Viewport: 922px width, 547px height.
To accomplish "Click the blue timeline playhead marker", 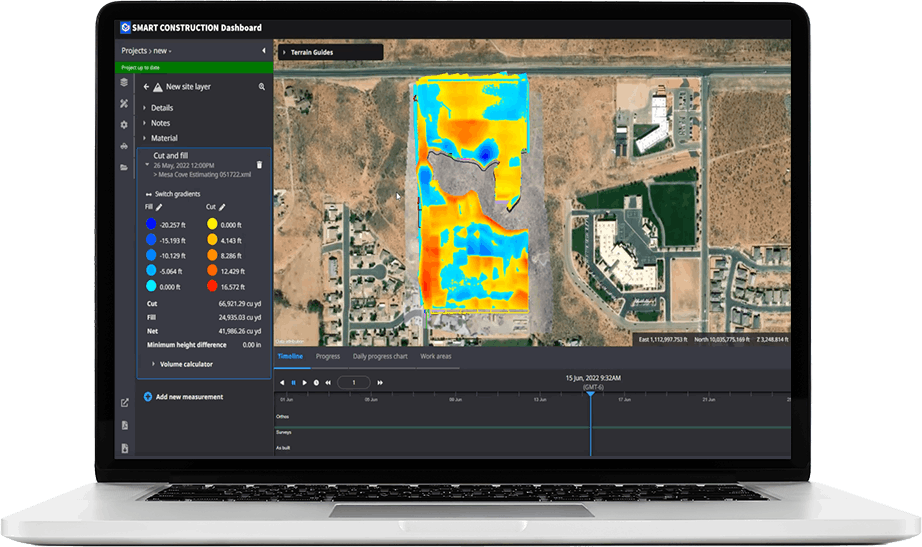I will pos(590,395).
